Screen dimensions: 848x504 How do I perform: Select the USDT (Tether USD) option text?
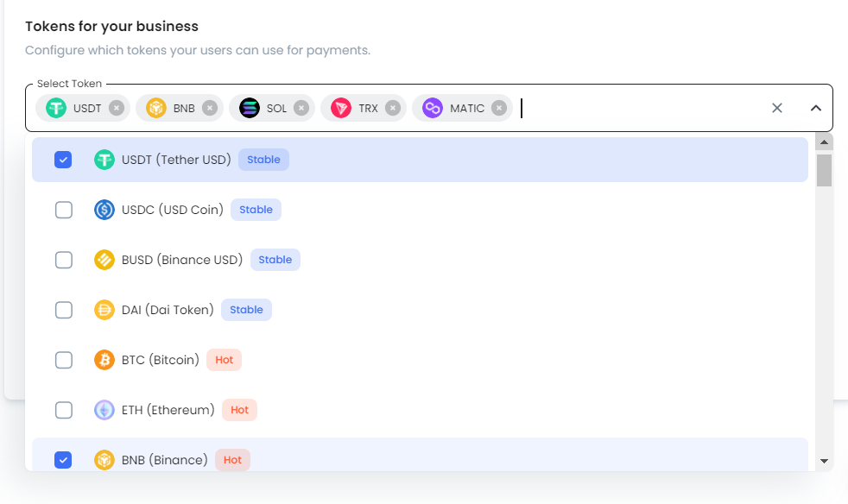[x=176, y=160]
